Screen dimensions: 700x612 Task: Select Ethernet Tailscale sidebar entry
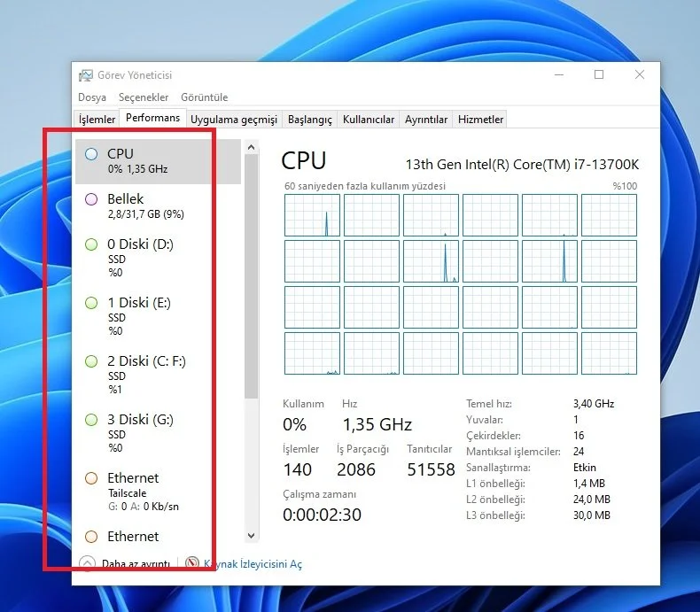pos(158,492)
